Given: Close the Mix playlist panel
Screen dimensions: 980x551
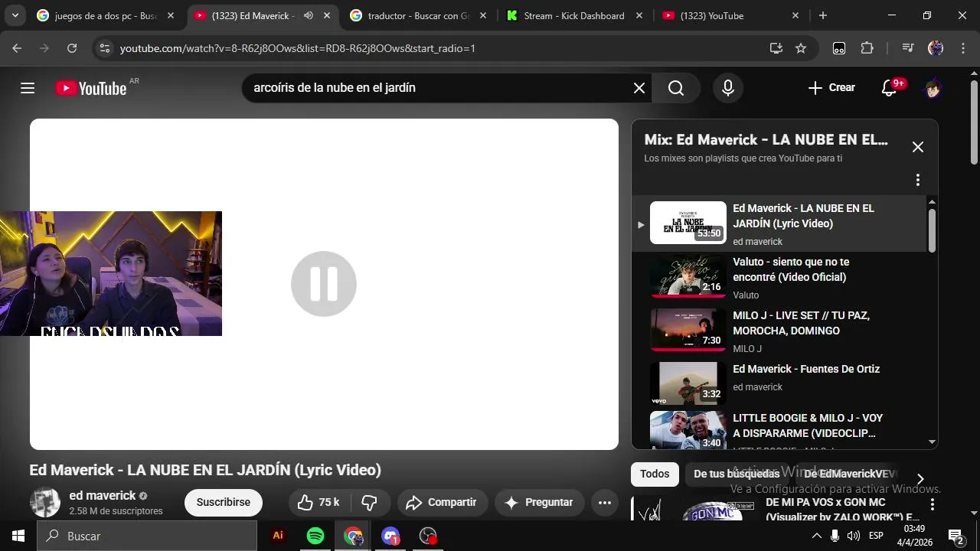Looking at the screenshot, I should (918, 147).
